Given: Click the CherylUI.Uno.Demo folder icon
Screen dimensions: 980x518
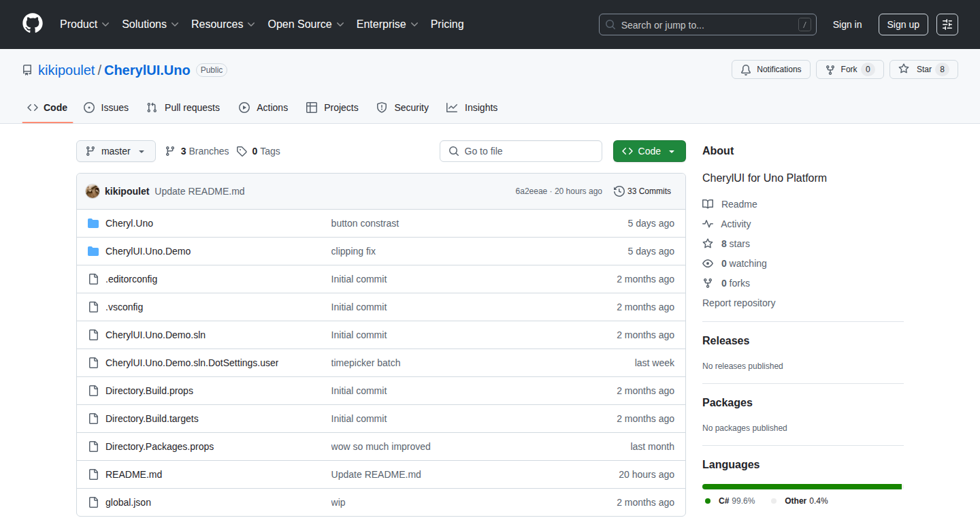Looking at the screenshot, I should (93, 251).
